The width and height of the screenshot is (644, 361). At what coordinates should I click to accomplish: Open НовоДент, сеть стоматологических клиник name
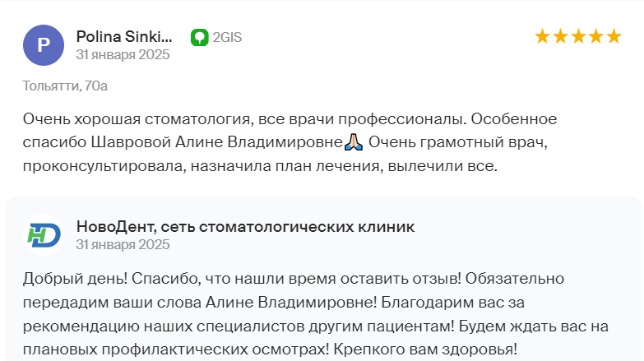(x=246, y=226)
